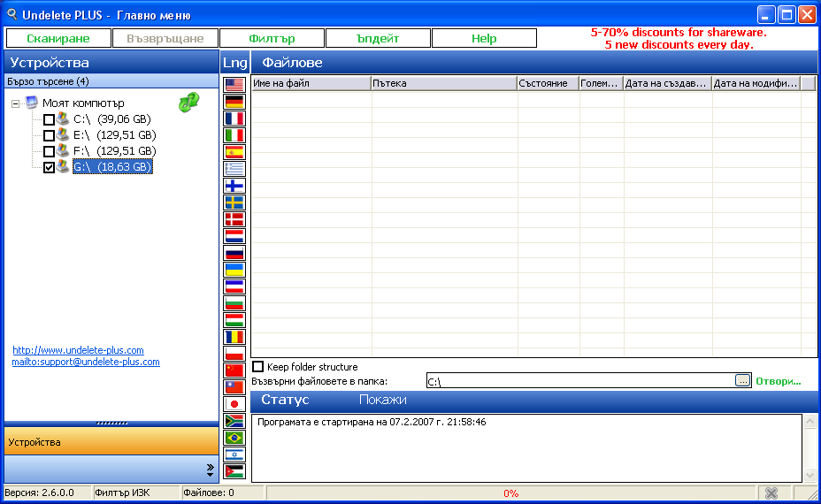Click the Бързо търсене (4) header
Image resolution: width=821 pixels, height=504 pixels.
coord(111,81)
